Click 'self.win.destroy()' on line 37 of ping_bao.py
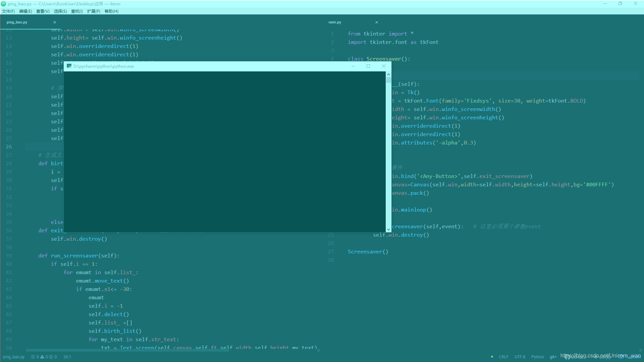This screenshot has width=644, height=362. pos(79,239)
